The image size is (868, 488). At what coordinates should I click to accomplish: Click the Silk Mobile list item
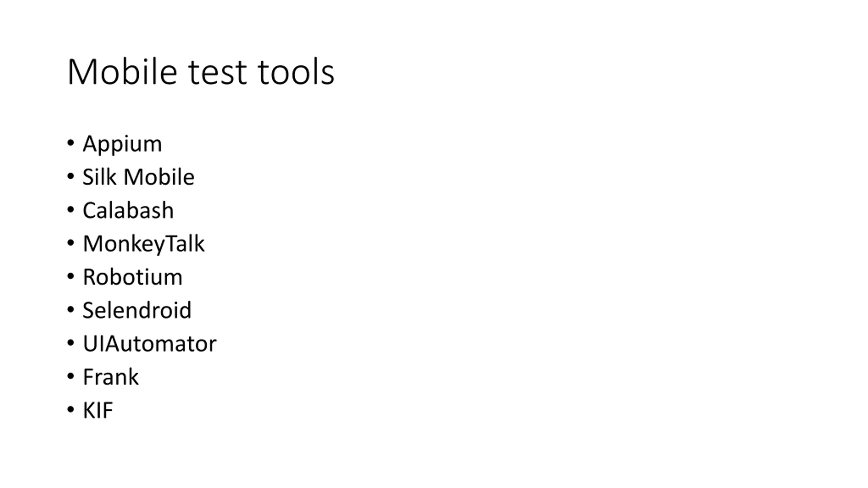[x=139, y=177]
